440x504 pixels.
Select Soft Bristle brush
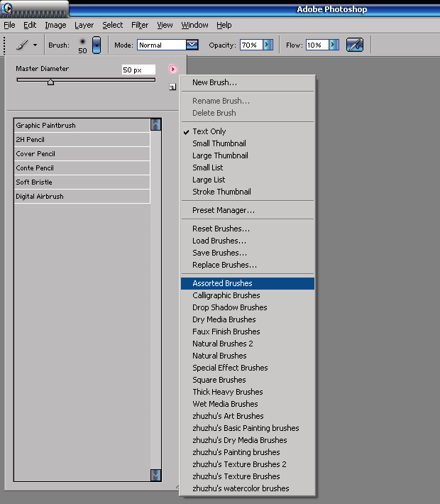82,182
